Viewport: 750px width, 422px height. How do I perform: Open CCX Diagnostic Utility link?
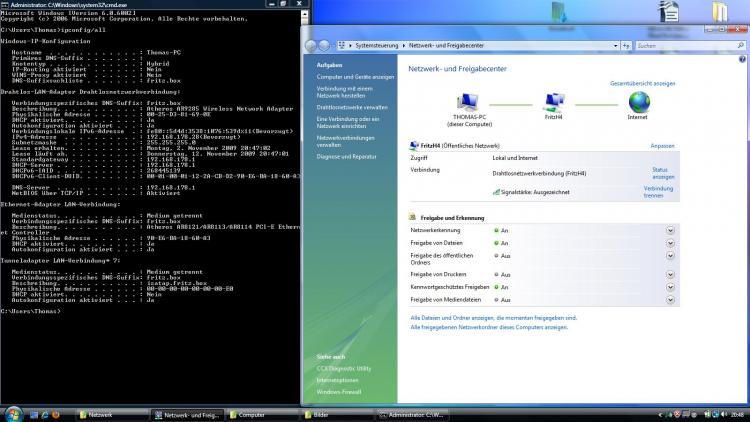(x=343, y=368)
